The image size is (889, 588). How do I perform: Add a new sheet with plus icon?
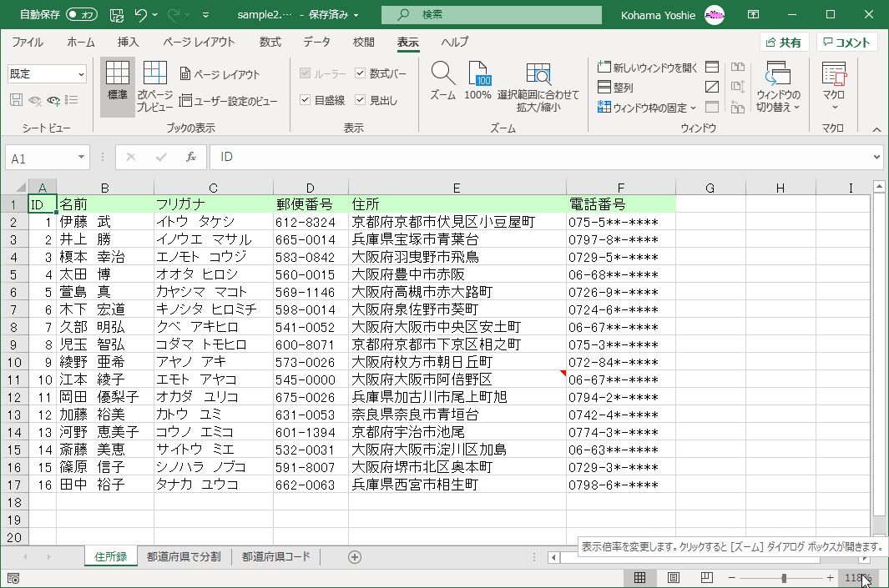(x=355, y=557)
